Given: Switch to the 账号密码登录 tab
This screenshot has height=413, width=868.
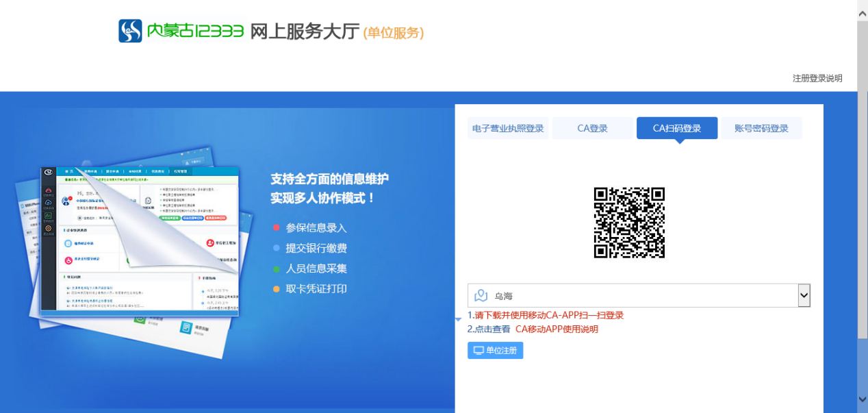Looking at the screenshot, I should pyautogui.click(x=761, y=128).
